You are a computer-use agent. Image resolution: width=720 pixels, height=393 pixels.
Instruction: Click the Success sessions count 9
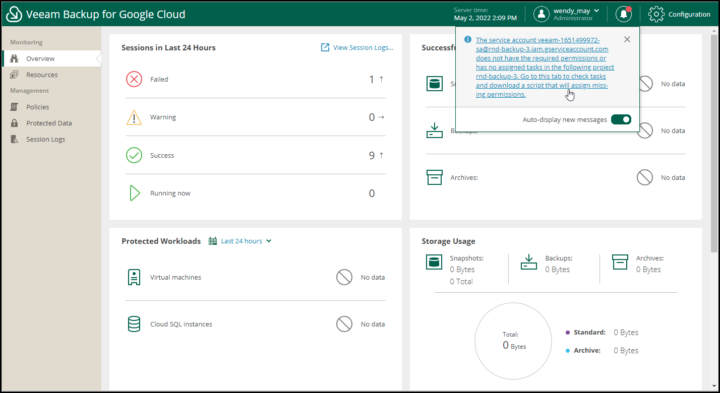[x=372, y=156]
